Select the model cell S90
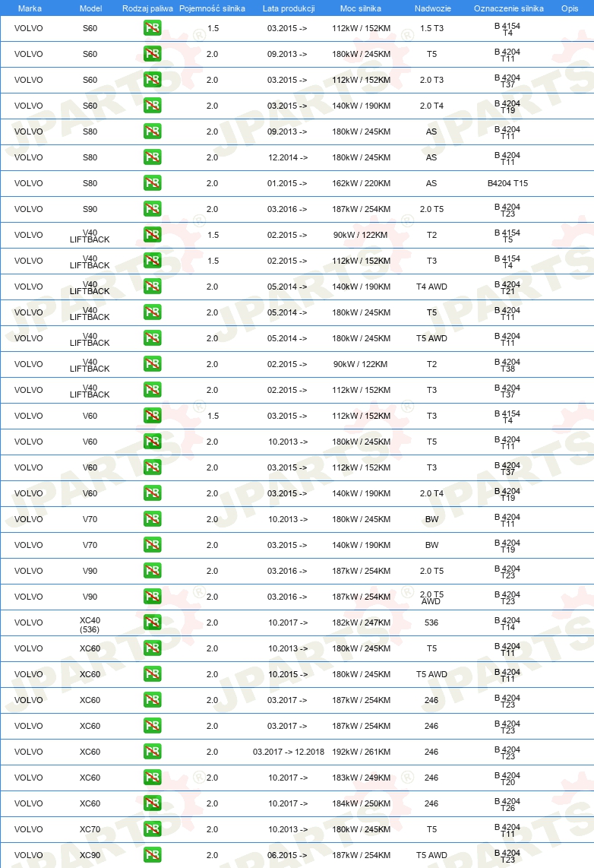 90,209
